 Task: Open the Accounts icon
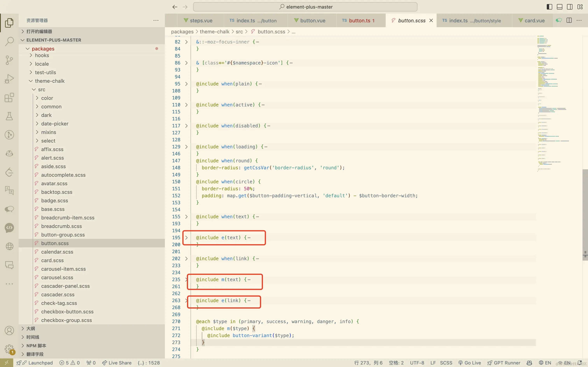pos(9,330)
